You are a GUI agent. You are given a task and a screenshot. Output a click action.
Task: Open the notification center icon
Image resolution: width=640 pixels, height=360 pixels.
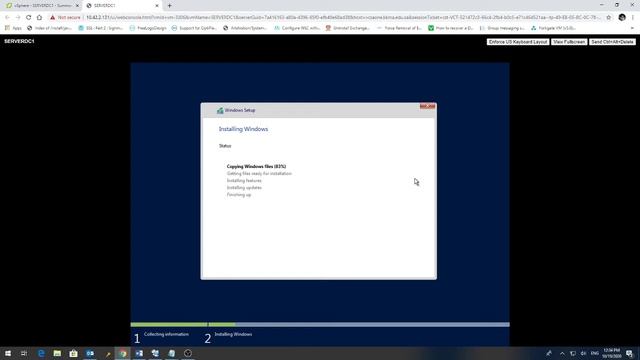(630, 353)
